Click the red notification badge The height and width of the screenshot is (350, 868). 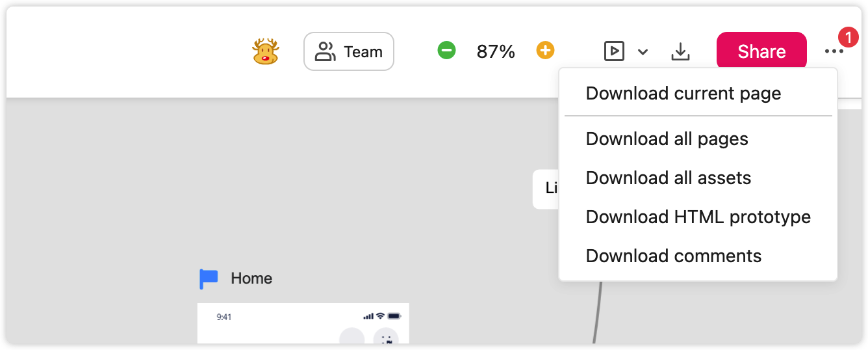(849, 38)
